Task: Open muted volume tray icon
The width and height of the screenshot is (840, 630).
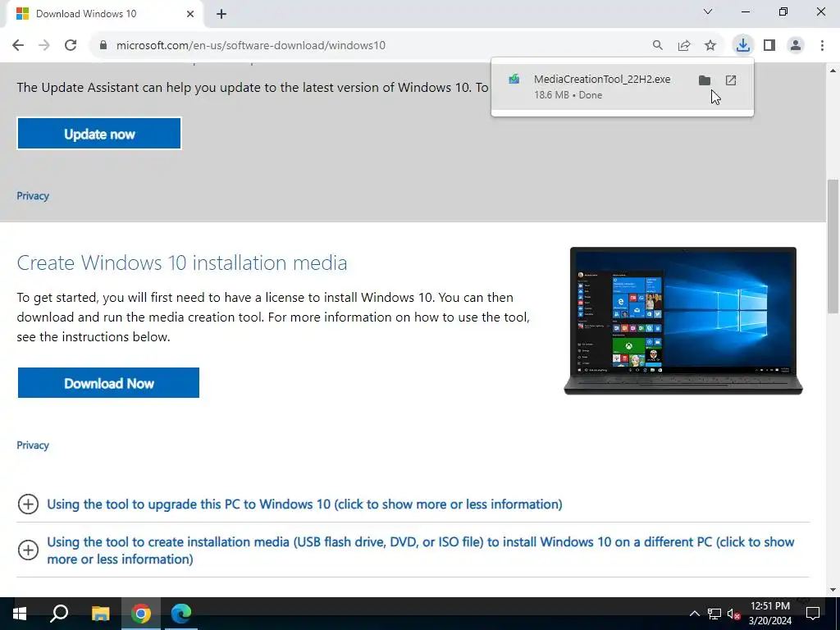Action: [734, 614]
